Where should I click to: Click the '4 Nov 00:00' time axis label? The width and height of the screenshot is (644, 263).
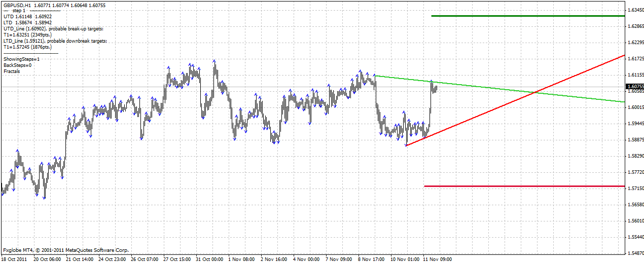click(x=307, y=259)
